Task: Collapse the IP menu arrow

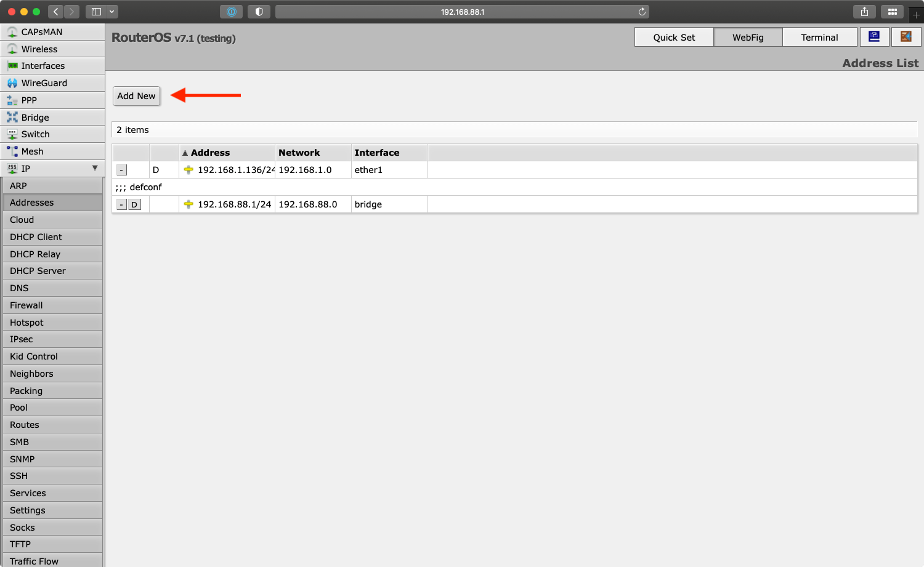Action: coord(95,168)
